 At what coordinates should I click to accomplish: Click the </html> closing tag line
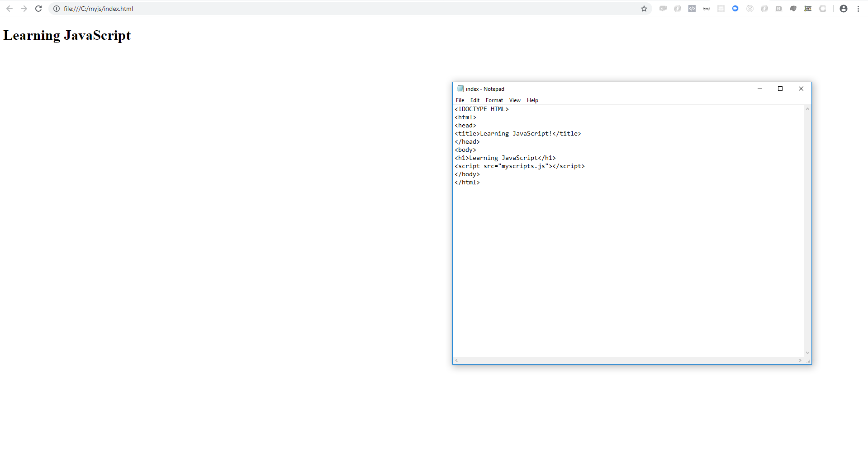coord(467,182)
